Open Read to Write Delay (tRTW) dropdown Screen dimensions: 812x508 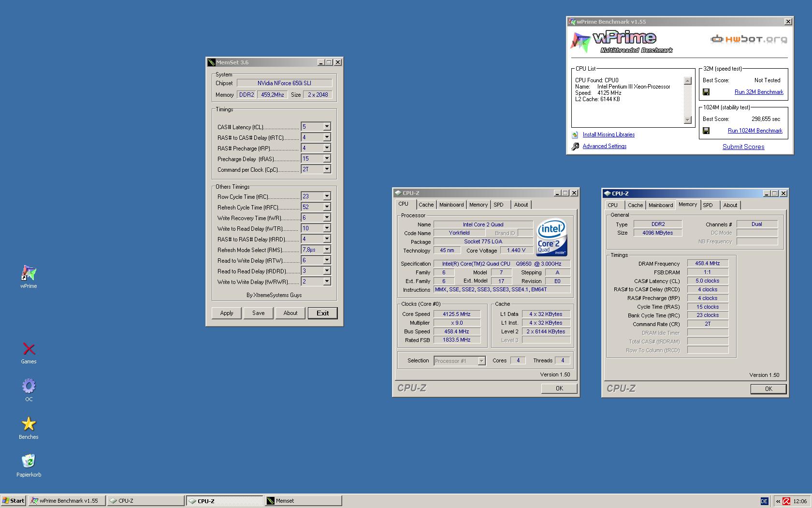[327, 260]
